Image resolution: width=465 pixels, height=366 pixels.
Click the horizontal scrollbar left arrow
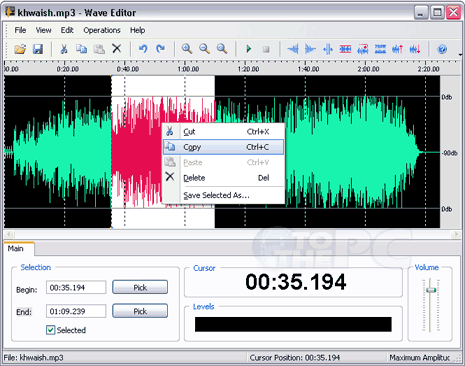[x=9, y=234]
